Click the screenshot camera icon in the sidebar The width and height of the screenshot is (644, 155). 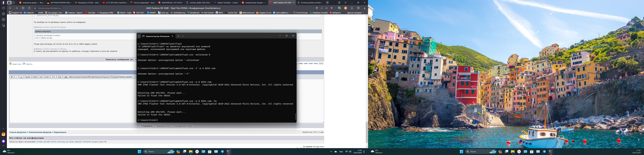click(3, 25)
